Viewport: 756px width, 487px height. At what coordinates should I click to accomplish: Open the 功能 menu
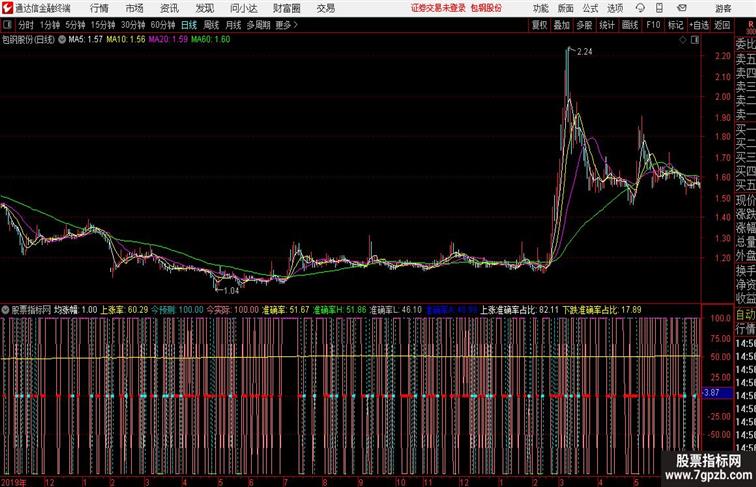tap(540, 8)
